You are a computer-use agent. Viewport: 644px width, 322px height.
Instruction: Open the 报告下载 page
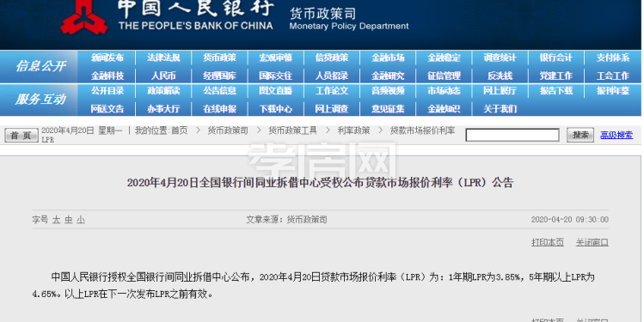point(556,91)
